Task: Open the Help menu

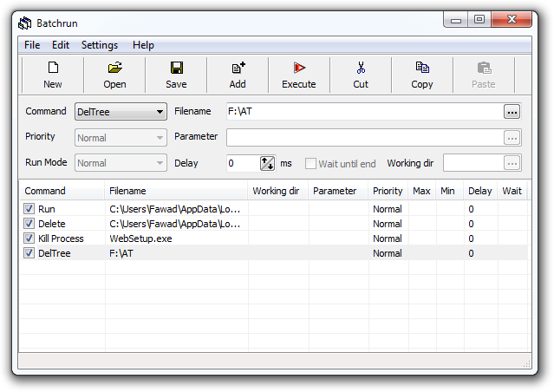Action: 143,45
